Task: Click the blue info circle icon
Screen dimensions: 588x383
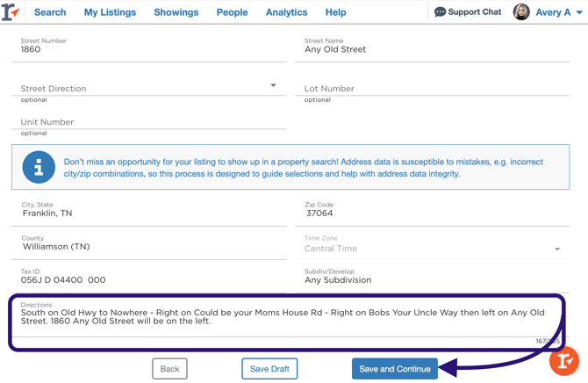Action: pos(39,167)
